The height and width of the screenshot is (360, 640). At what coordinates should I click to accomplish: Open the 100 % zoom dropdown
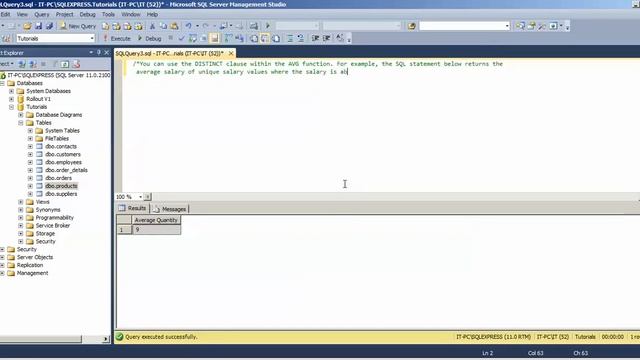140,197
